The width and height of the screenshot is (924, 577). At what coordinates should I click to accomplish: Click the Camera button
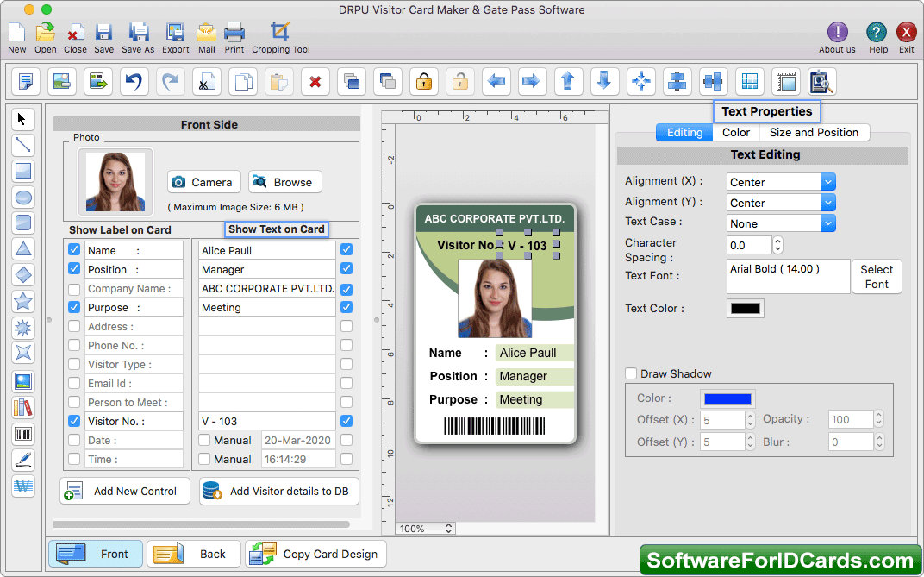pyautogui.click(x=204, y=182)
